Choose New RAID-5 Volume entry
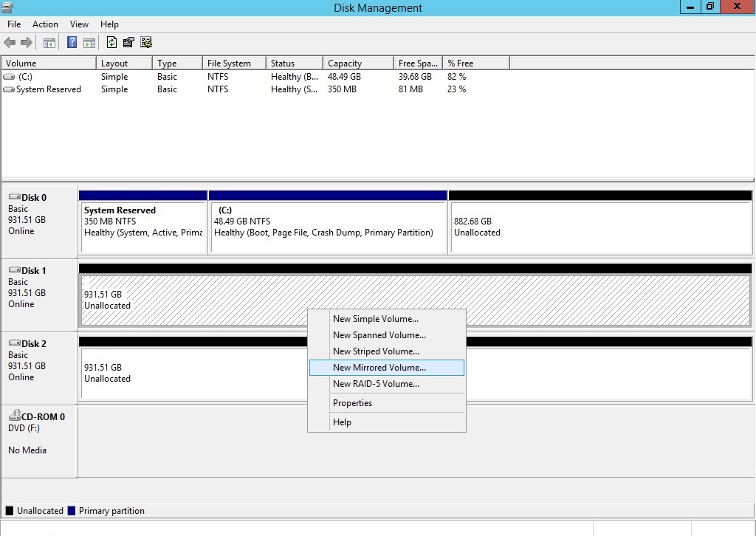The width and height of the screenshot is (756, 536). (x=376, y=384)
